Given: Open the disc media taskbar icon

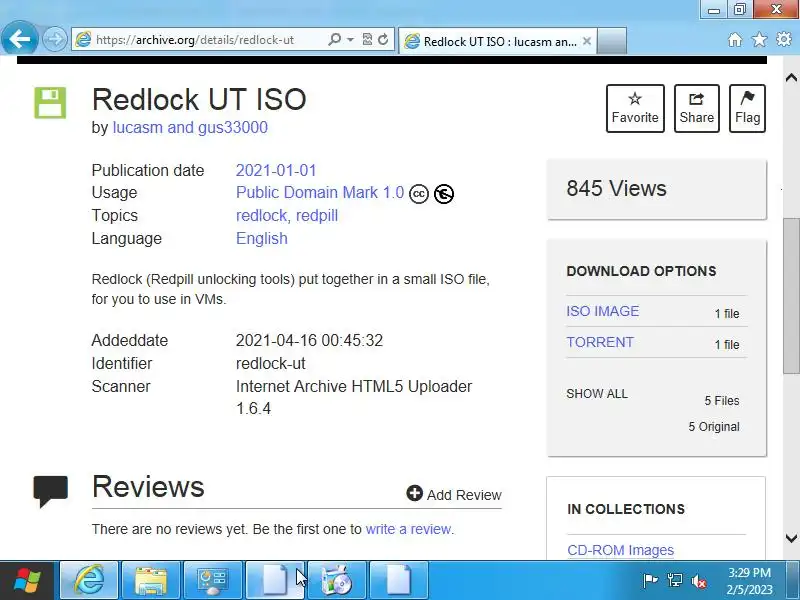Looking at the screenshot, I should coord(337,581).
